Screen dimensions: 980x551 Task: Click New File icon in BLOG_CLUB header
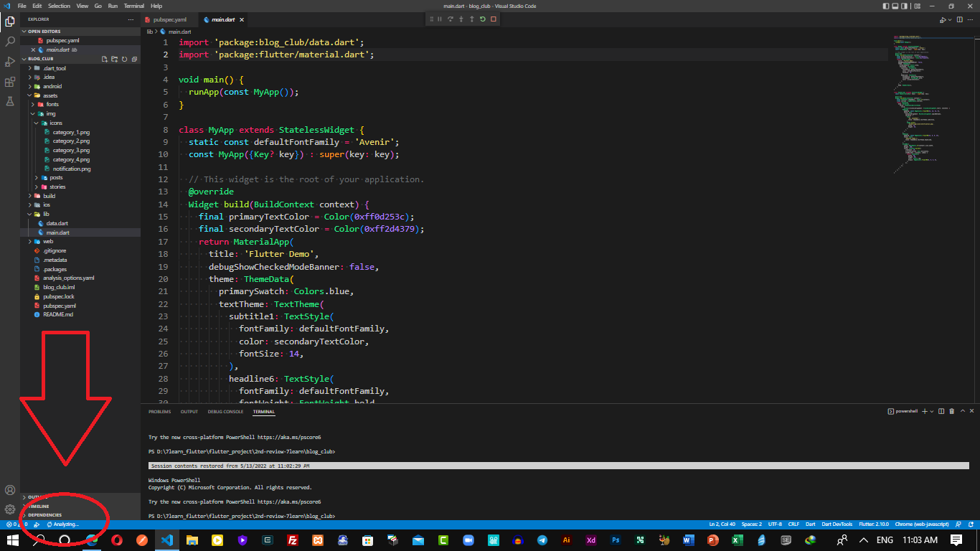pyautogui.click(x=105, y=59)
